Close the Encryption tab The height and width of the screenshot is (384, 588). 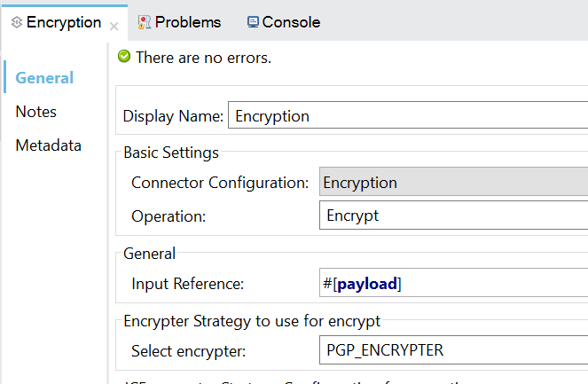(114, 26)
